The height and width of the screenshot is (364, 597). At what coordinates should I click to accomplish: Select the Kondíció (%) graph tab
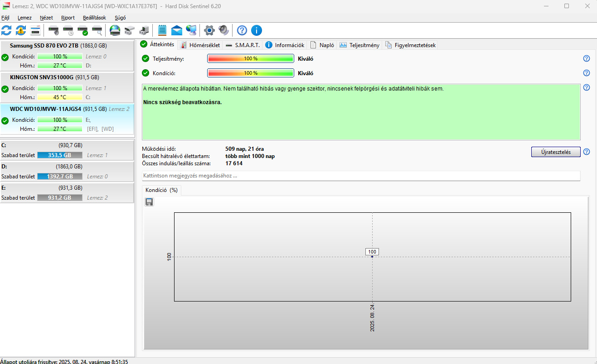161,190
